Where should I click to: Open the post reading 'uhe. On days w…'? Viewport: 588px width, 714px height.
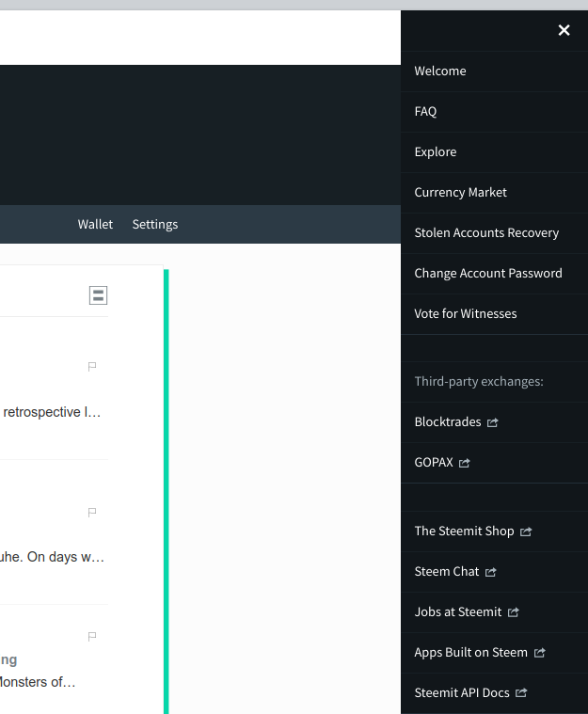point(52,557)
